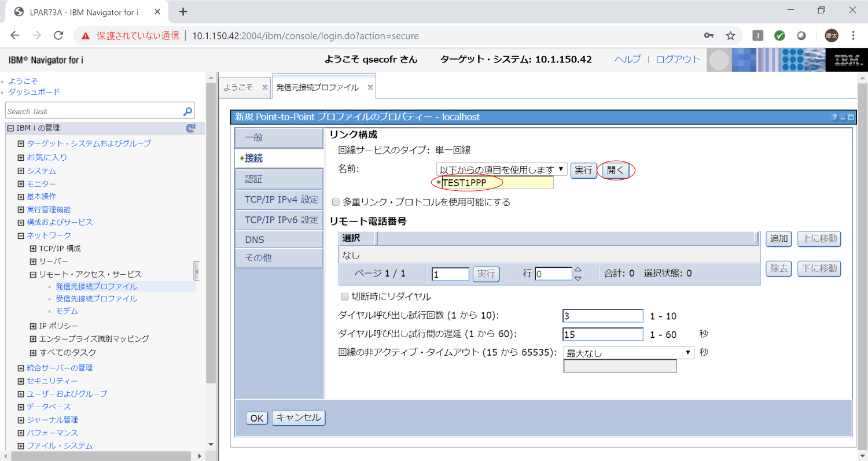Expand the IP ポリシー node
The image size is (868, 461).
click(x=34, y=326)
